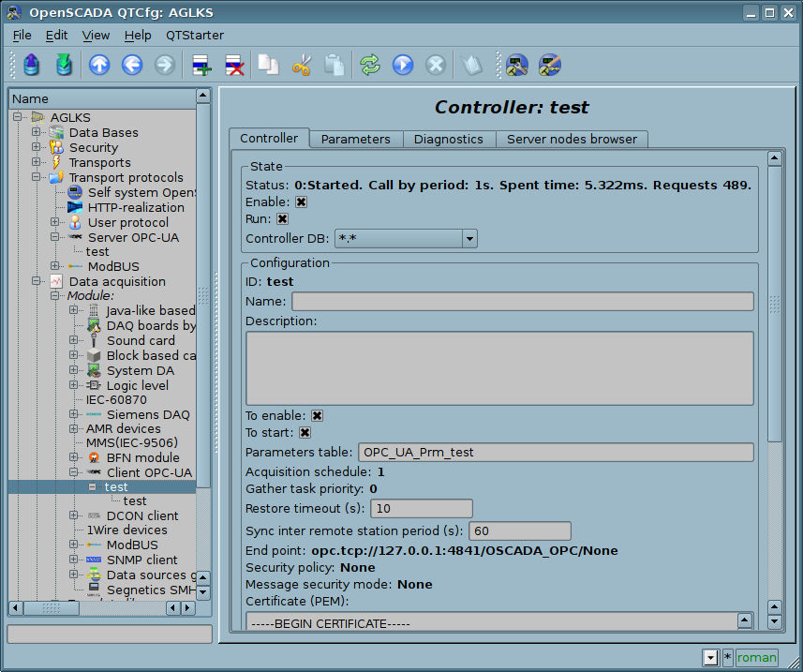This screenshot has width=803, height=672.
Task: Refresh the page with the green arrows icon
Action: click(x=370, y=65)
